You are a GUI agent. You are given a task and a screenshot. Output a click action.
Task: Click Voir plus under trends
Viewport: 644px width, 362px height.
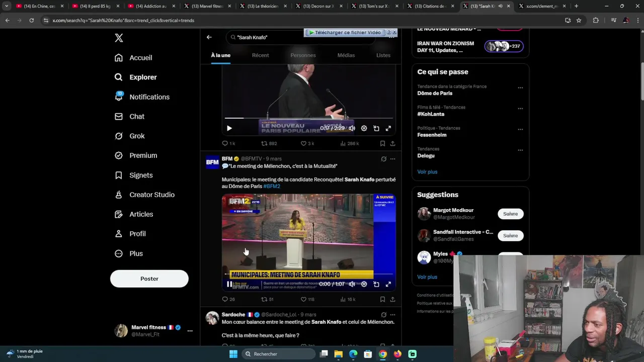coord(427,172)
